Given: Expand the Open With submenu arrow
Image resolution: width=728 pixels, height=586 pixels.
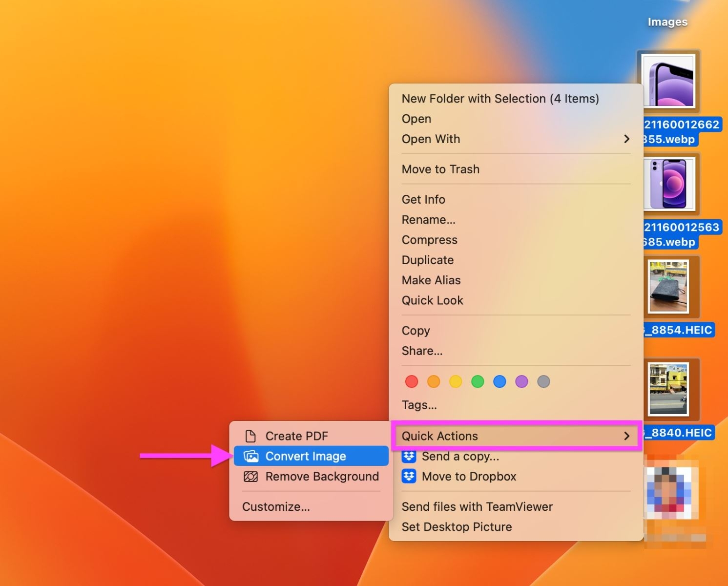Looking at the screenshot, I should pos(627,139).
